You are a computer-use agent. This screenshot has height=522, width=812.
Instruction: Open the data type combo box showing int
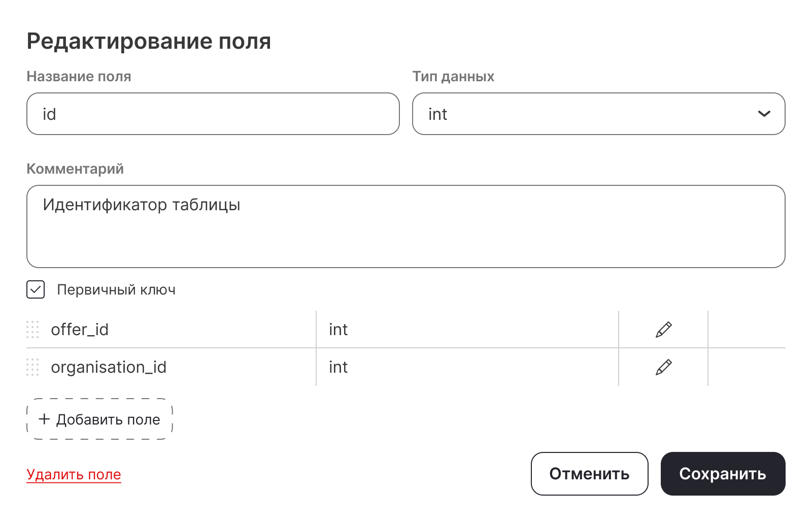[584, 114]
